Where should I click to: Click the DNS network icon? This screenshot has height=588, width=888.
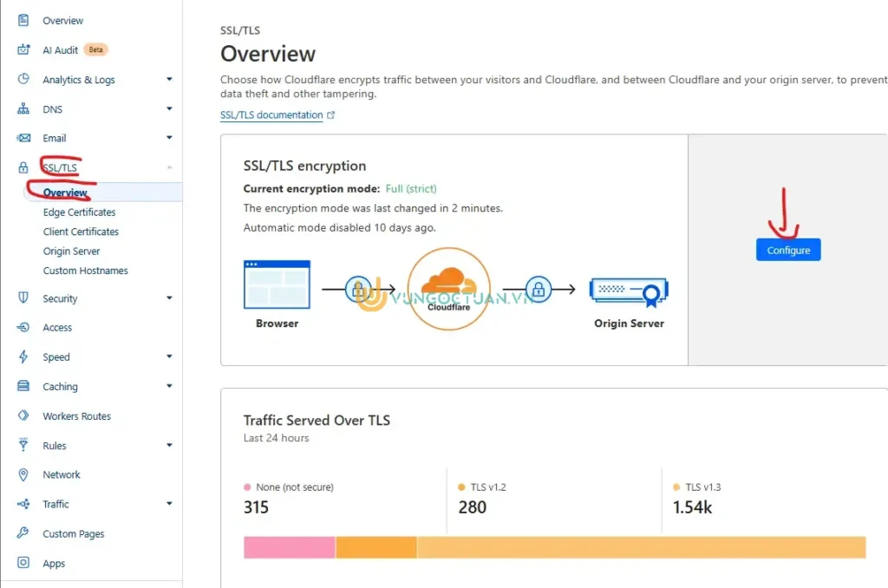point(23,108)
